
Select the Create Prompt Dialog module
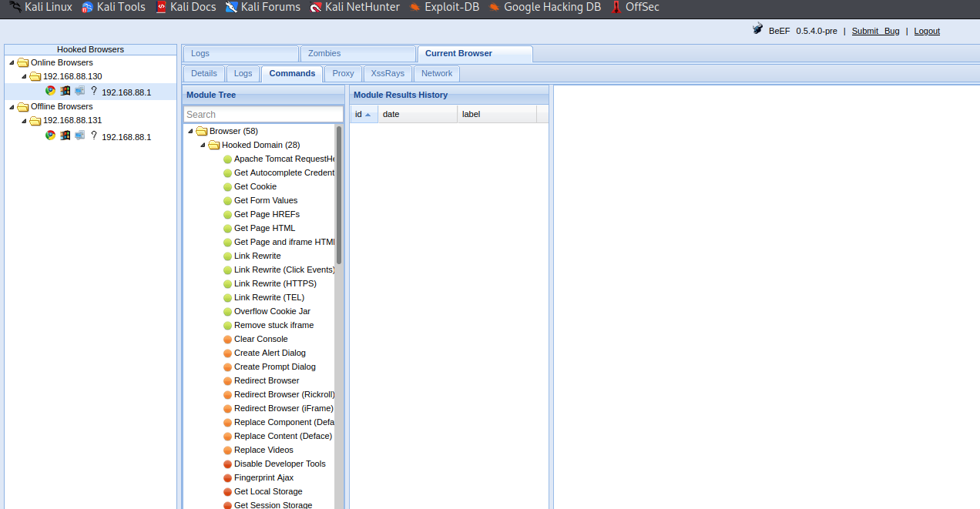275,367
